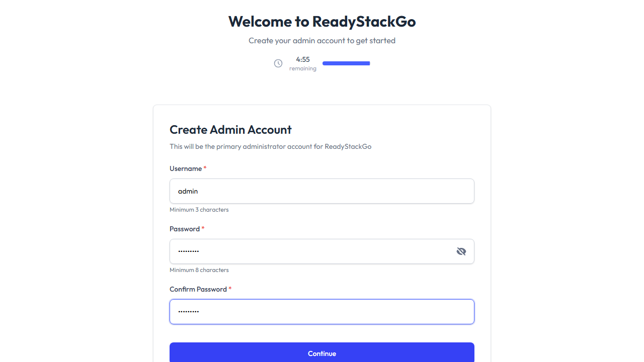
Task: Click the Username input field
Action: coord(322,191)
